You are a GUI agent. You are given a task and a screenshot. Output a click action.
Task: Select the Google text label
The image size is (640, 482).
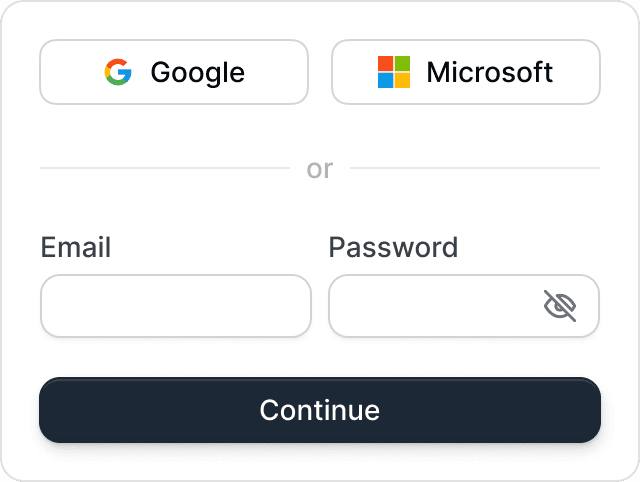point(198,73)
